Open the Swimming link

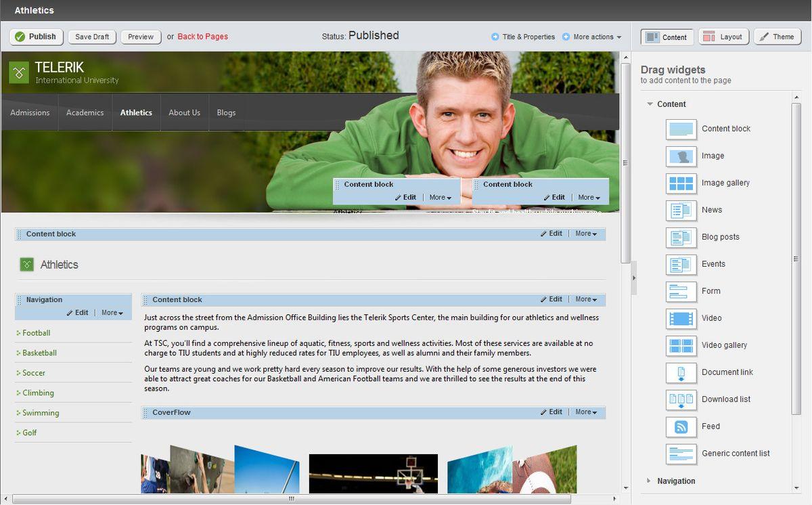pos(41,413)
